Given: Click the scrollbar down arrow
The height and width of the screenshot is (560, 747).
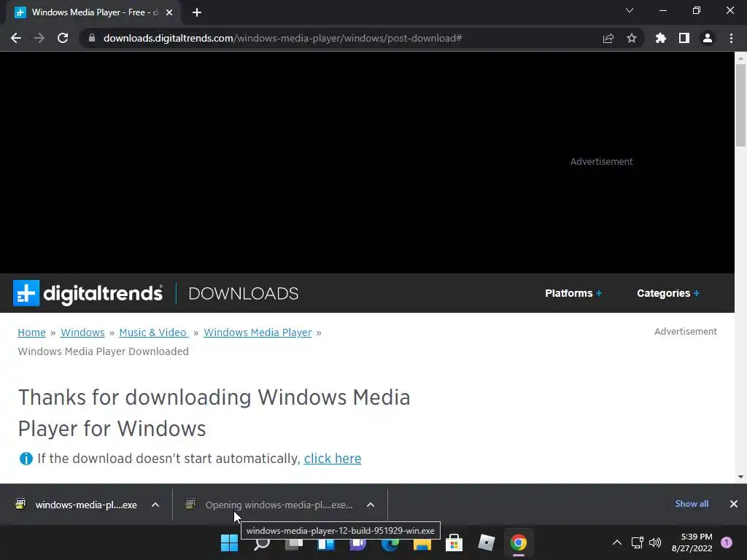Looking at the screenshot, I should coord(740,477).
